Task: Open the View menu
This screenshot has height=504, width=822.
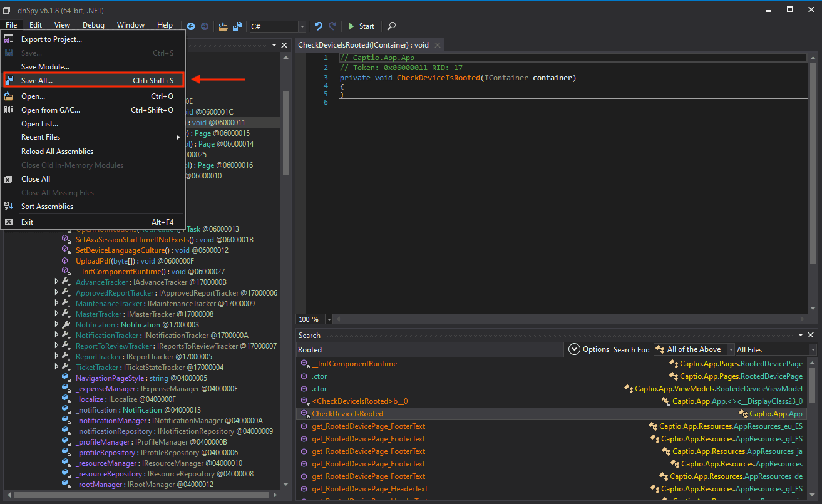Action: click(62, 25)
